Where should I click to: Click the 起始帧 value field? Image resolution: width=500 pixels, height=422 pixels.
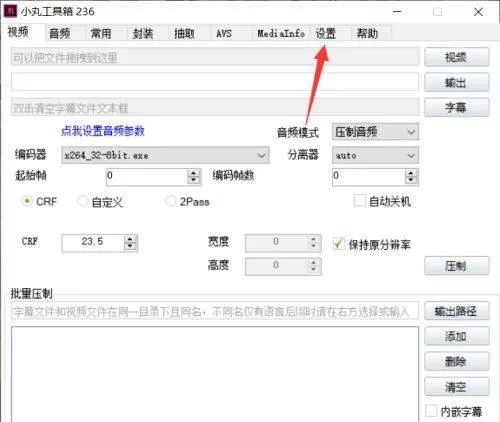147,176
